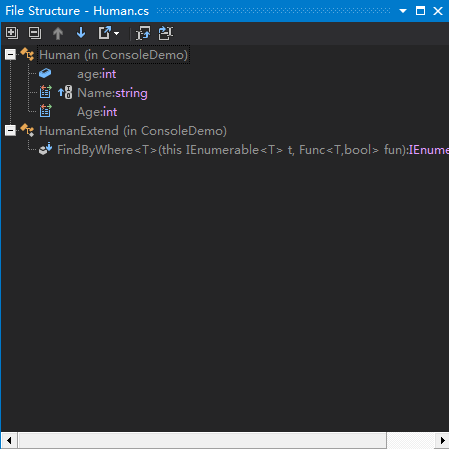Collapse the Human class node
Screen dimensions: 449x449
(10, 55)
